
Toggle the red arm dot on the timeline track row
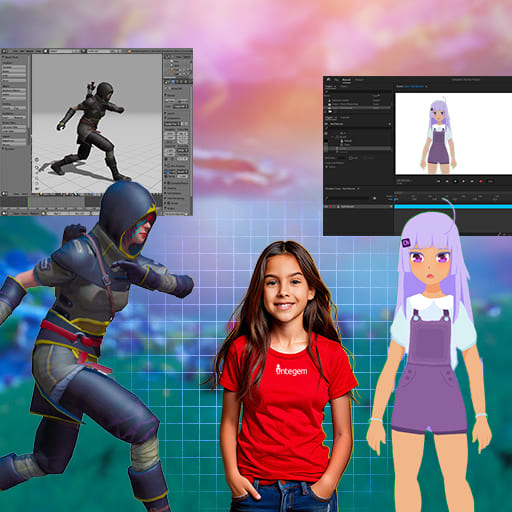330,207
